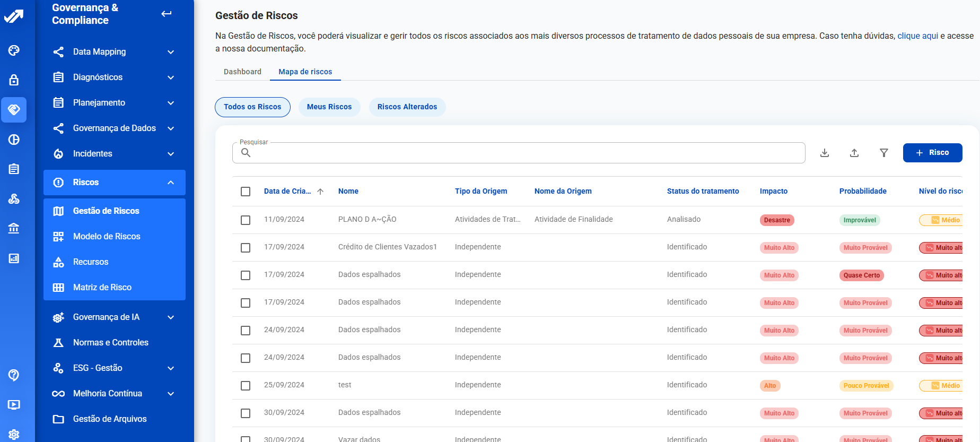Click the download icon beside search
This screenshot has width=980, height=442.
click(825, 153)
